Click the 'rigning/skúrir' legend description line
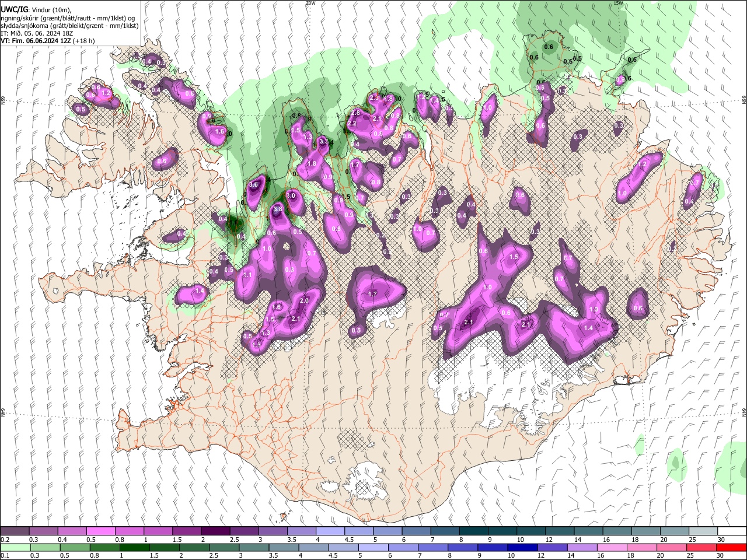Viewport: 747px width, 560px height. pos(68,18)
